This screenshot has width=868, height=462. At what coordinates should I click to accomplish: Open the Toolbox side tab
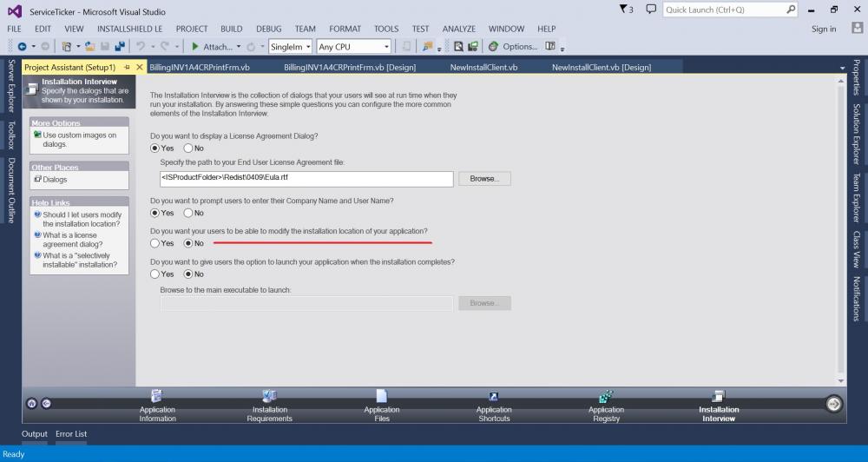(x=11, y=135)
